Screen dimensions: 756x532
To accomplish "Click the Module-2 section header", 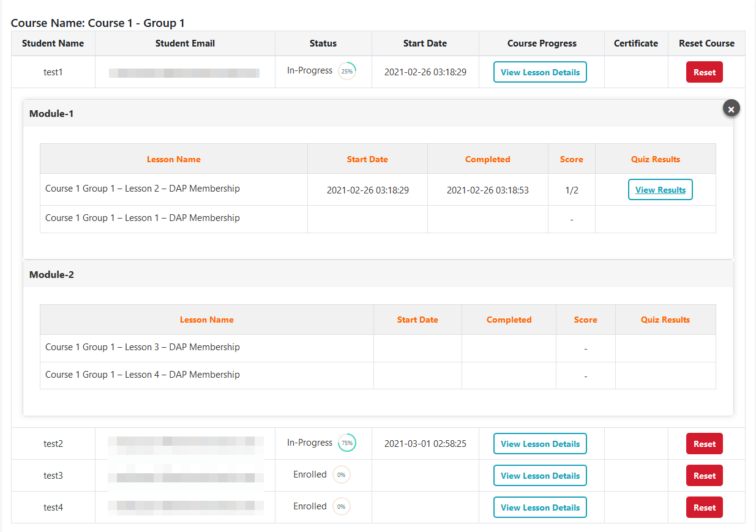I will (51, 275).
